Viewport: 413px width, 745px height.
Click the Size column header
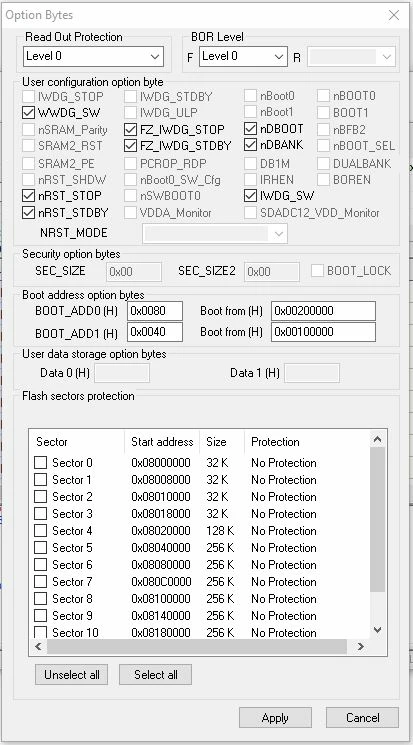222,442
